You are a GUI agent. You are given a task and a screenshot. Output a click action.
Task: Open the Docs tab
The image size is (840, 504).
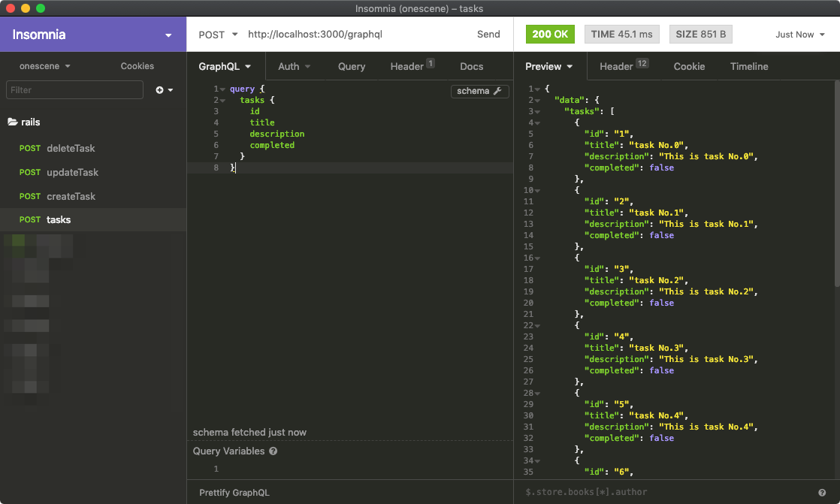(x=471, y=66)
